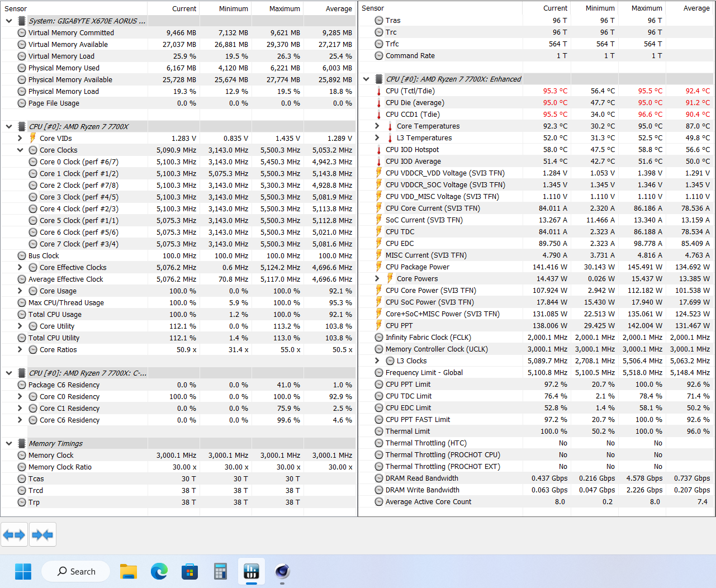Expand the Core Temperatures row
716x588 pixels.
[x=377, y=126]
